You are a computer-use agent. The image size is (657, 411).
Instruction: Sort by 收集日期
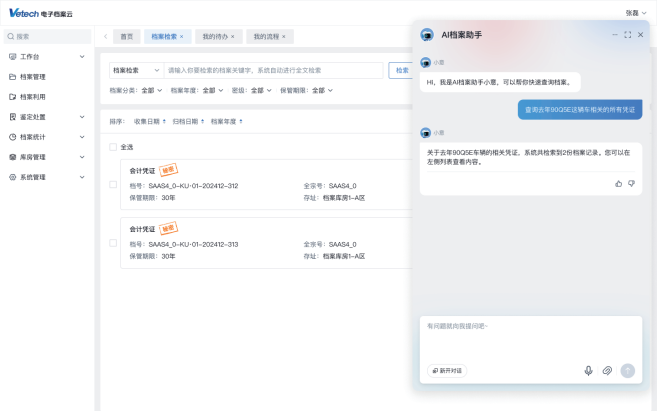click(150, 121)
